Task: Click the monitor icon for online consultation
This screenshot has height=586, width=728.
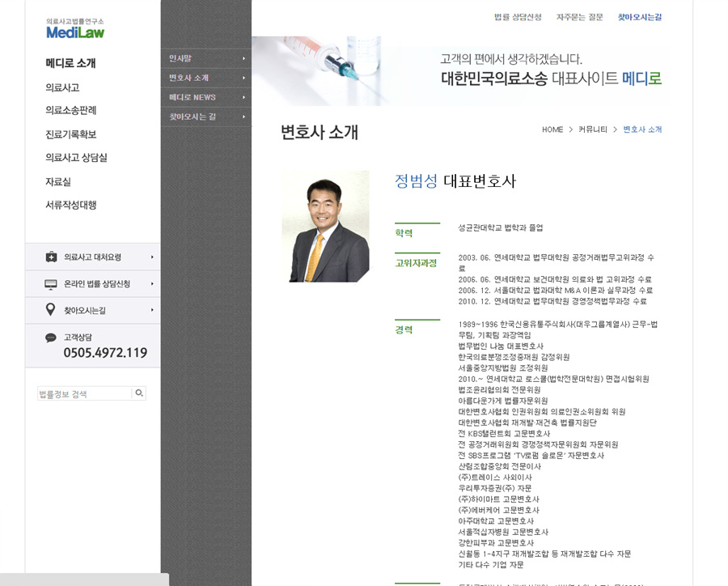Action: tap(51, 284)
